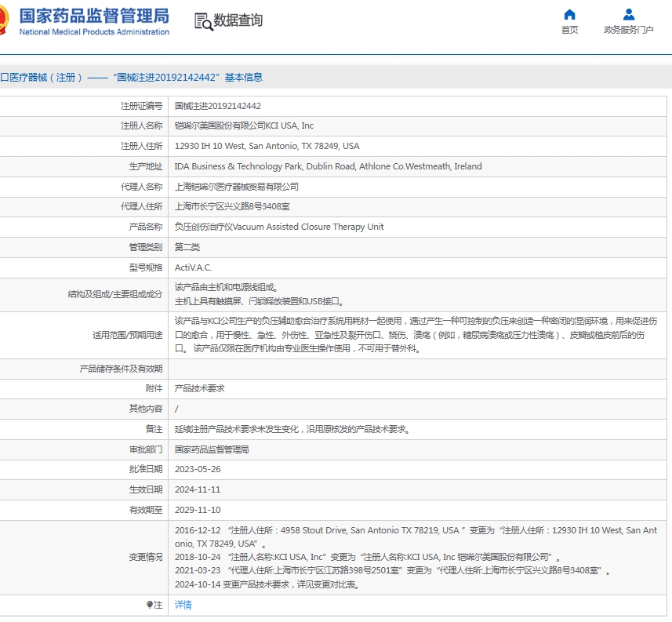
Task: Click approval date 2023-05-26
Action: pyautogui.click(x=198, y=469)
